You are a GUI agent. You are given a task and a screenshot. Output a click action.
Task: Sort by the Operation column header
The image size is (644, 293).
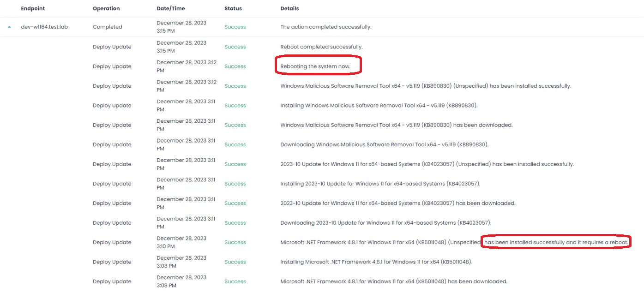pos(106,8)
